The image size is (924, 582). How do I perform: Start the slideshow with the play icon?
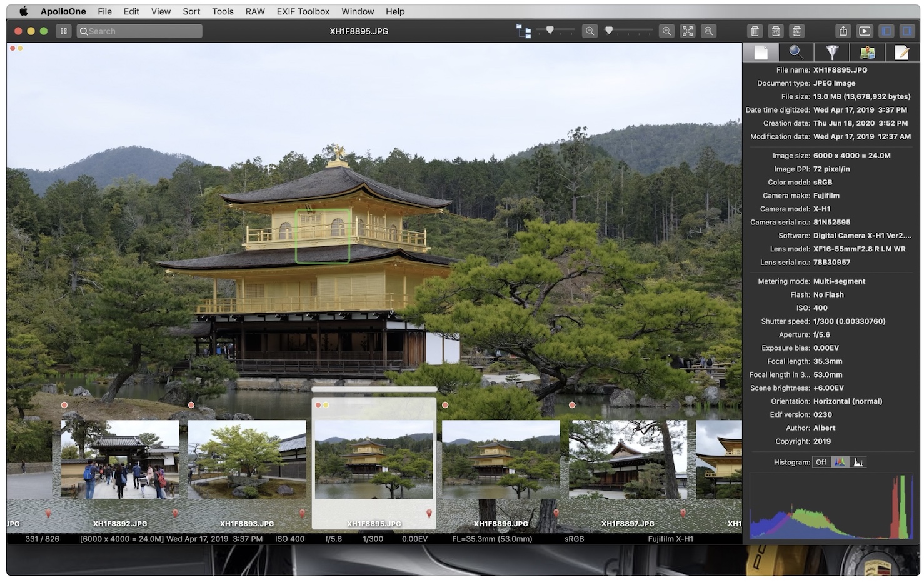pyautogui.click(x=865, y=31)
